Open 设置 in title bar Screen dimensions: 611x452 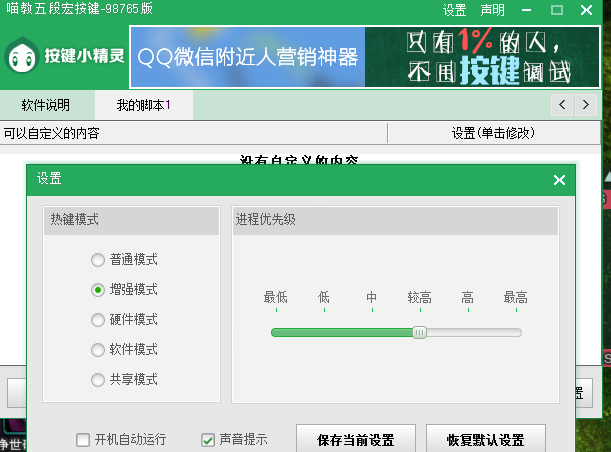pyautogui.click(x=454, y=10)
